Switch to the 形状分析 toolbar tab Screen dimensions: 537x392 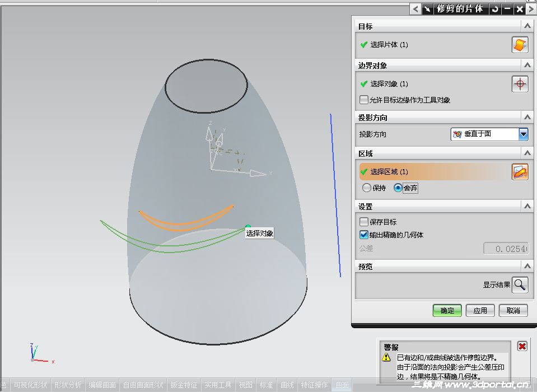click(x=68, y=385)
